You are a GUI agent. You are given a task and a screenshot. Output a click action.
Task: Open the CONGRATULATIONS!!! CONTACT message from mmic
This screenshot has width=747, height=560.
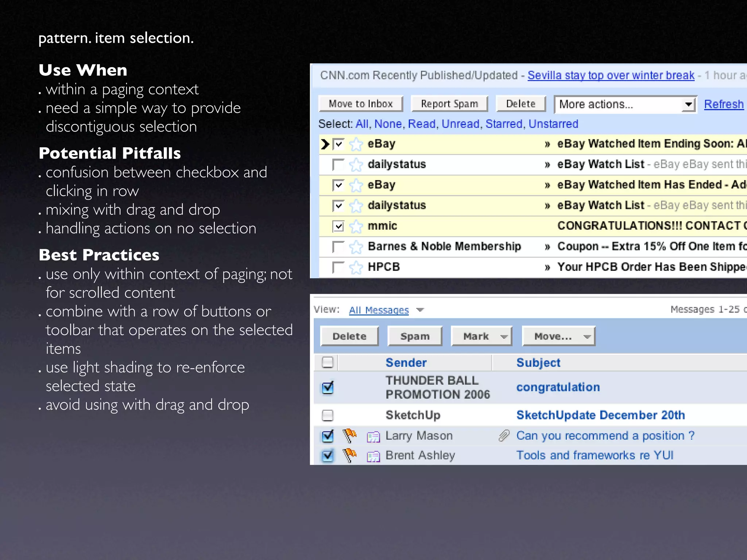tap(652, 226)
